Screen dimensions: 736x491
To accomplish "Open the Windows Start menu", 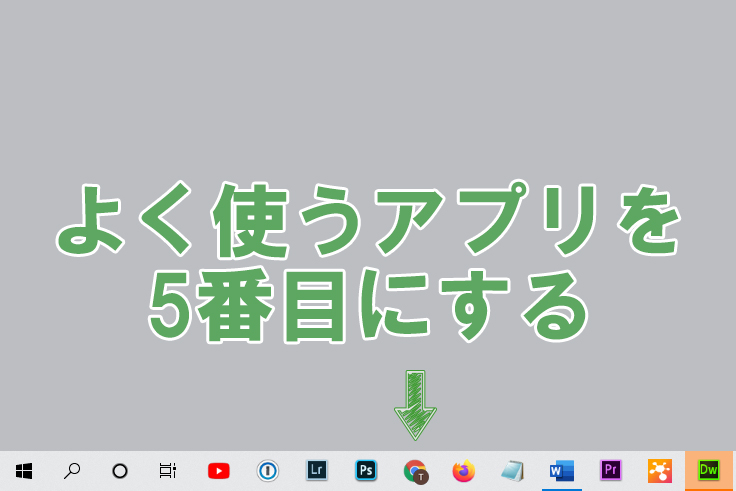I will (x=24, y=471).
